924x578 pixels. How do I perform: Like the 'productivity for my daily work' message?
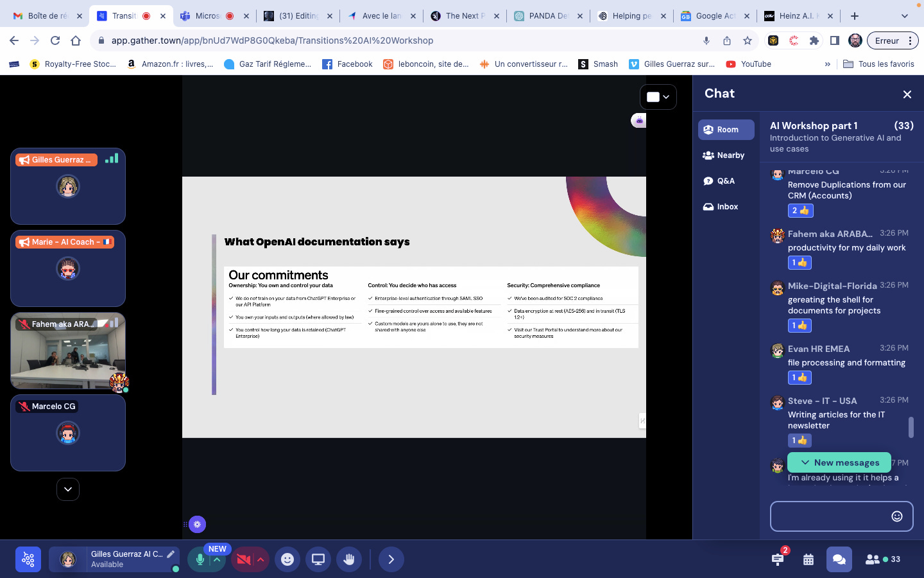(x=800, y=263)
